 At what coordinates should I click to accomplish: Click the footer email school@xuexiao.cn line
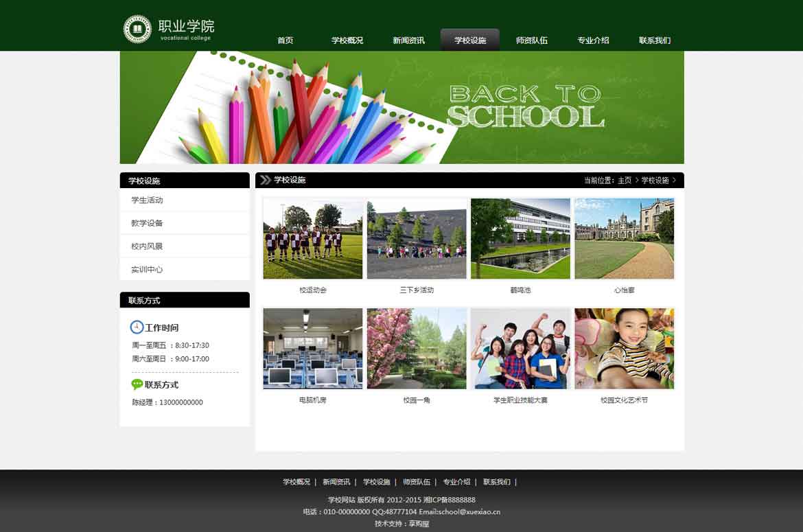pos(401,511)
